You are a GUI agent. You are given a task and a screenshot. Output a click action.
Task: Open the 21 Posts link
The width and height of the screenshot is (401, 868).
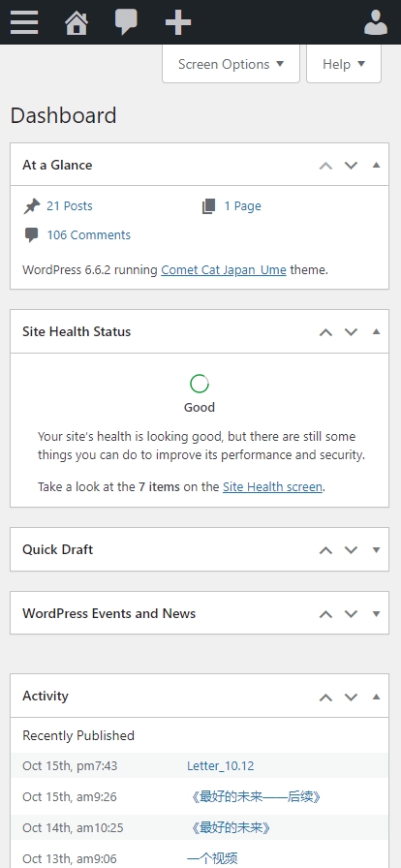click(69, 206)
